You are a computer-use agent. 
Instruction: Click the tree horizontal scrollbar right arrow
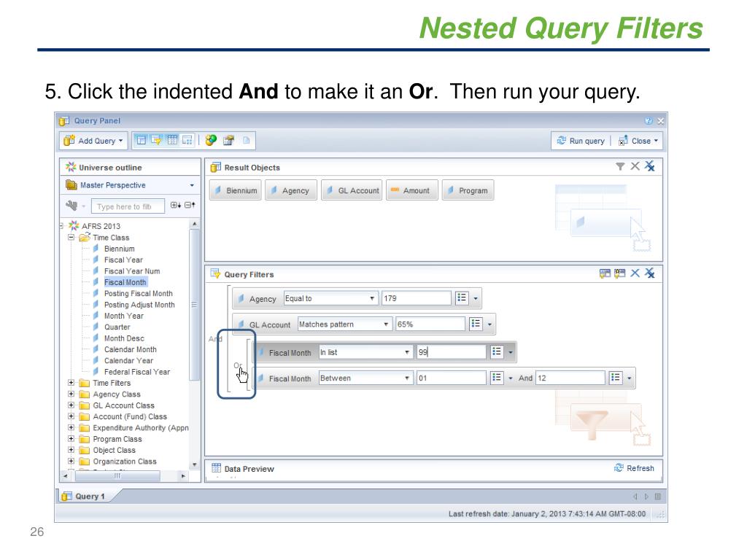pyautogui.click(x=183, y=475)
